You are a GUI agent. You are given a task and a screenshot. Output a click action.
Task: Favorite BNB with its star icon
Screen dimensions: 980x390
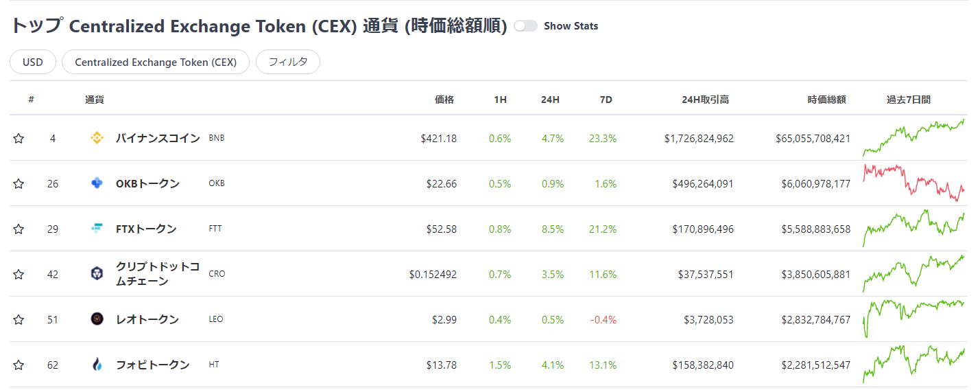[x=19, y=139]
